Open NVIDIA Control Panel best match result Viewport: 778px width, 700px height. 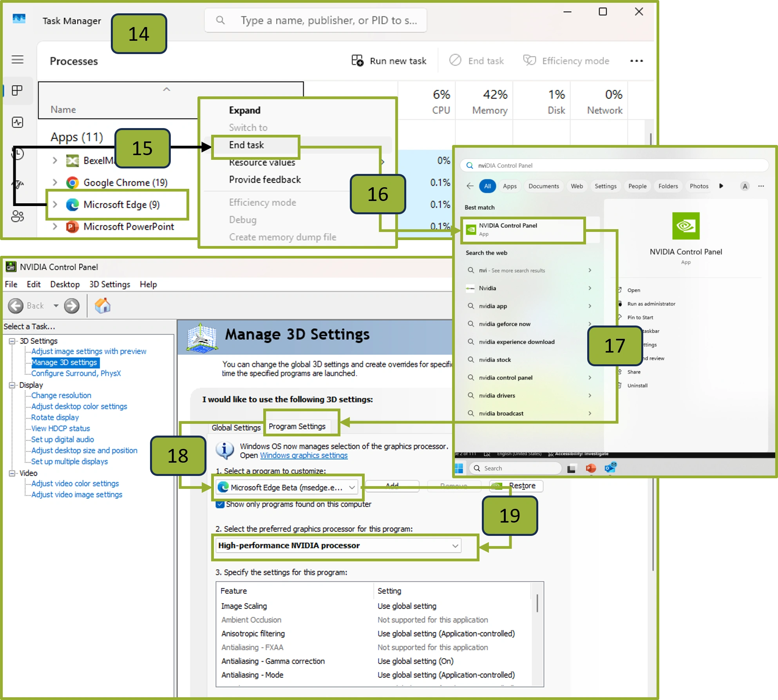click(x=523, y=230)
